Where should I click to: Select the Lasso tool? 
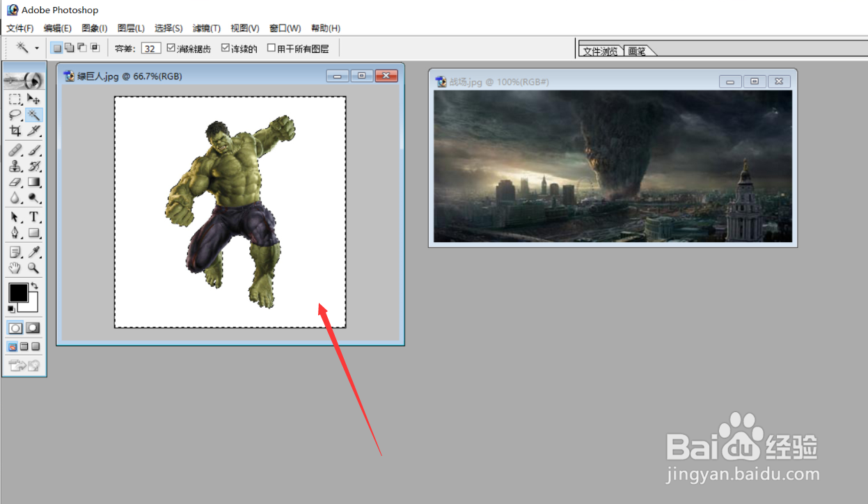(15, 115)
